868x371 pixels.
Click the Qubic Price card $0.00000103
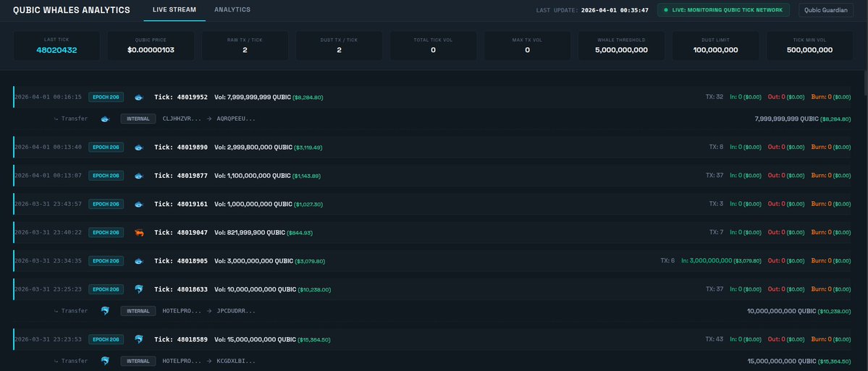click(151, 46)
